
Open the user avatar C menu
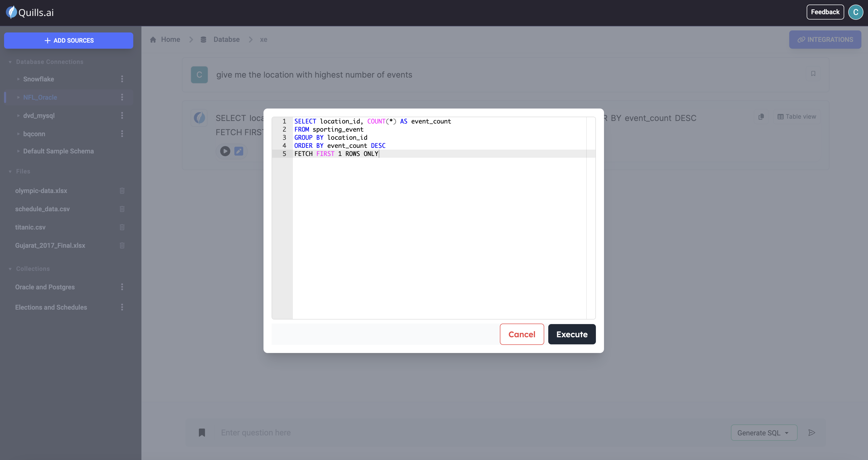tap(856, 12)
